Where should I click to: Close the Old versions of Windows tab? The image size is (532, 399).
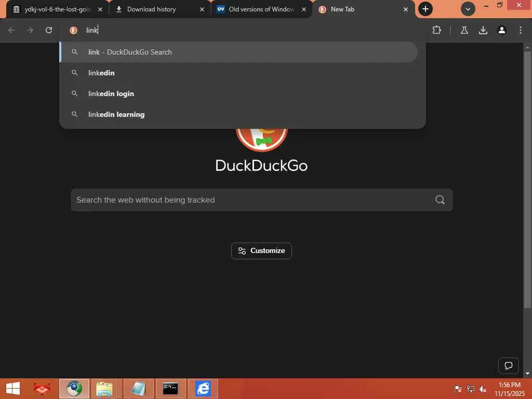click(303, 9)
